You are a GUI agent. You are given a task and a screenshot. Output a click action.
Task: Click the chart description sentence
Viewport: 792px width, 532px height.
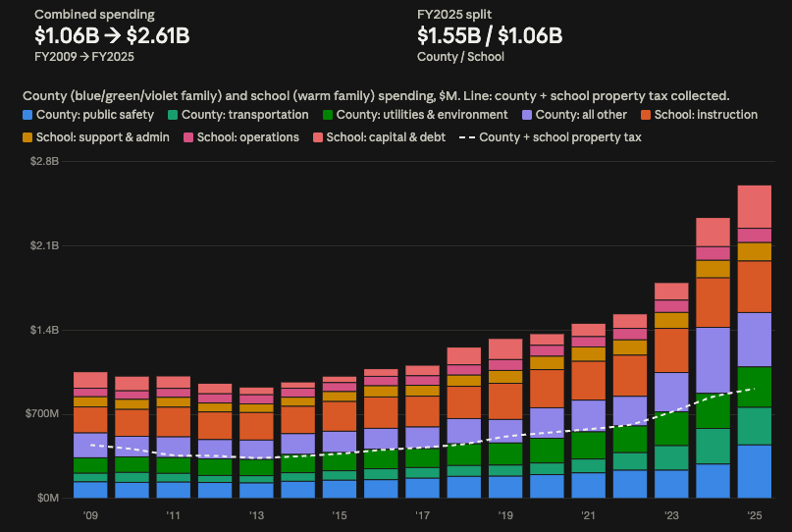(376, 96)
